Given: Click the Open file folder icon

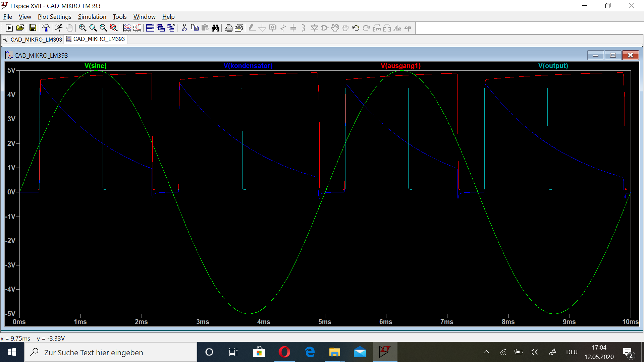Looking at the screenshot, I should pos(20,28).
